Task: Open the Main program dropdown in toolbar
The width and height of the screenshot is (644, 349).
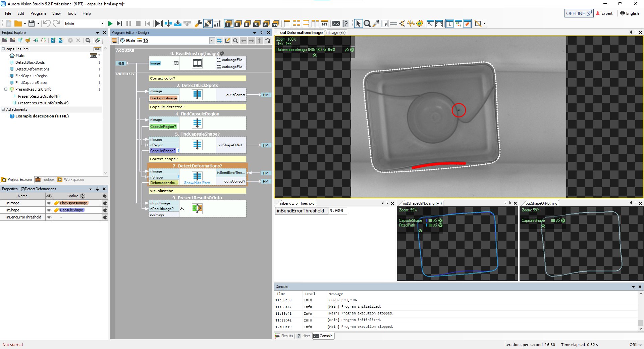Action: coord(102,24)
